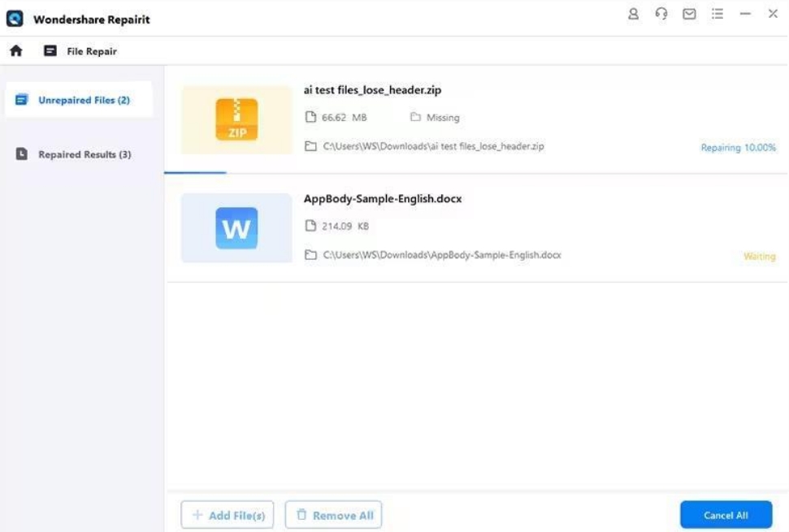Click Cancel All button
789x532 pixels.
(726, 515)
